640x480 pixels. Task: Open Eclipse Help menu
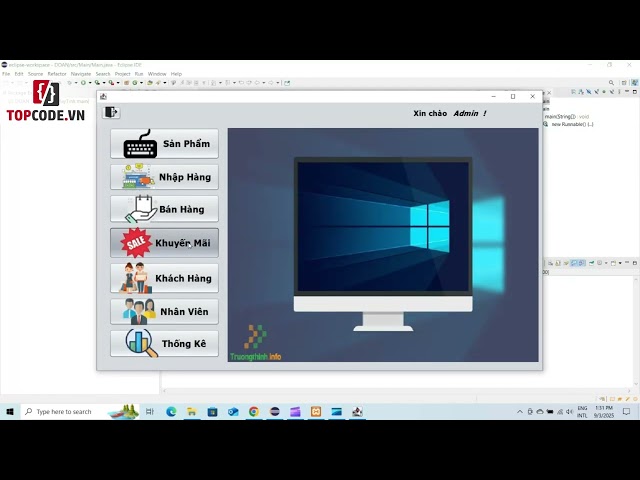[176, 74]
